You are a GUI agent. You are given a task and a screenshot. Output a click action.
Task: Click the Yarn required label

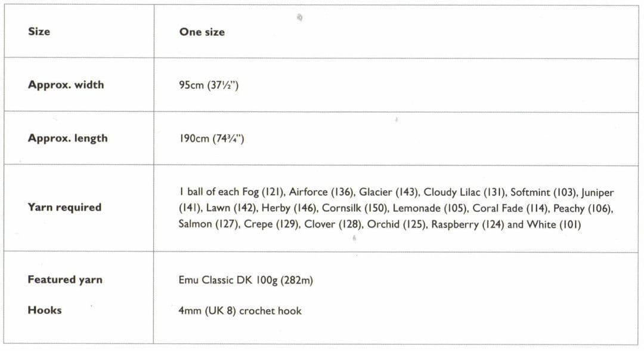tap(64, 207)
